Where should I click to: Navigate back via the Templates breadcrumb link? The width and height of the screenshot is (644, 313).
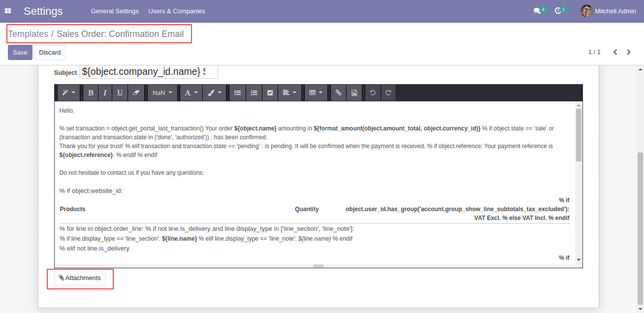pos(28,33)
